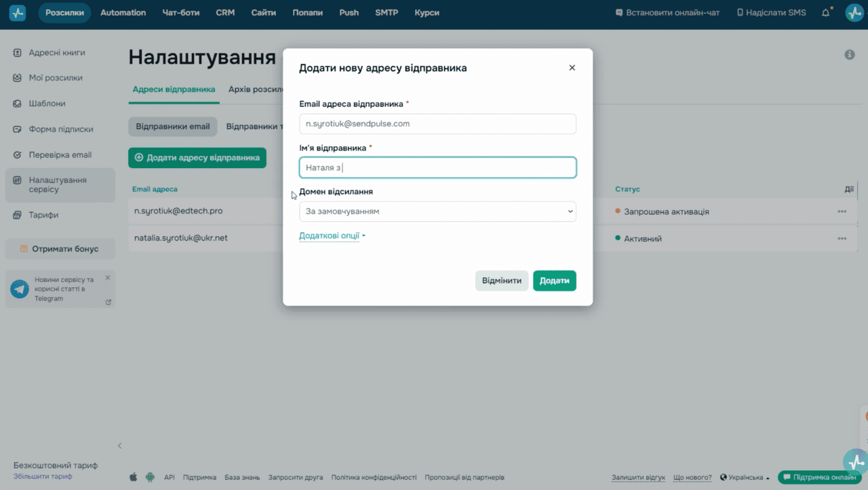This screenshot has width=868, height=490.
Task: Click the notification bell icon
Action: pyautogui.click(x=825, y=12)
